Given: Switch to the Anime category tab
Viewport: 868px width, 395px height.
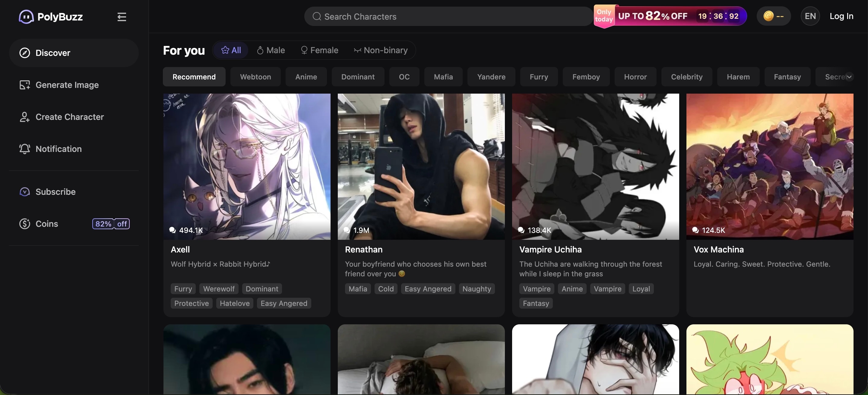Looking at the screenshot, I should click(306, 77).
